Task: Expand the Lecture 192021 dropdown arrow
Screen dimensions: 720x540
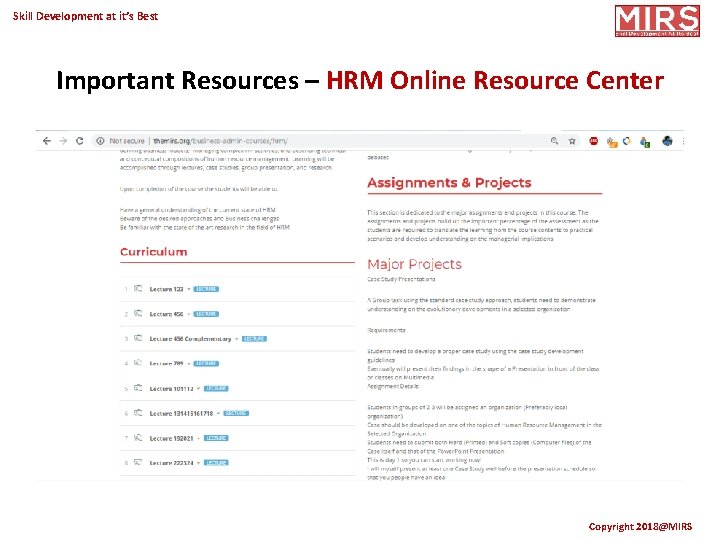Action: point(198,439)
